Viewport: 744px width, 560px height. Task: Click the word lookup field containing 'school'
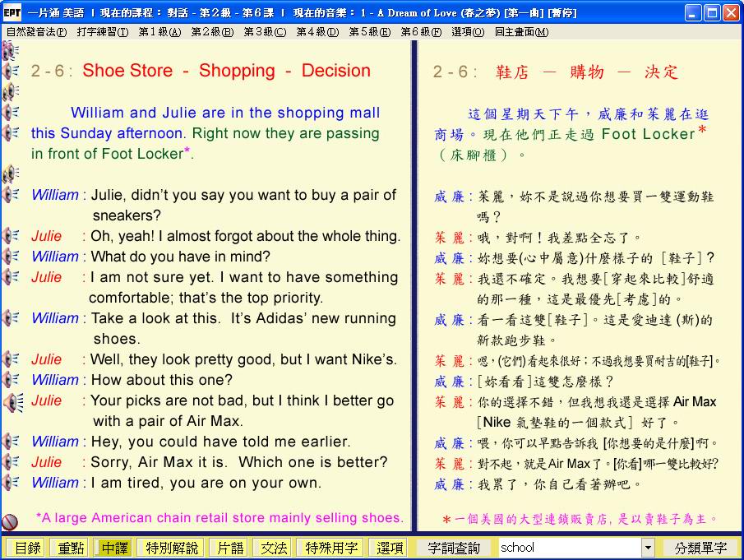[569, 548]
